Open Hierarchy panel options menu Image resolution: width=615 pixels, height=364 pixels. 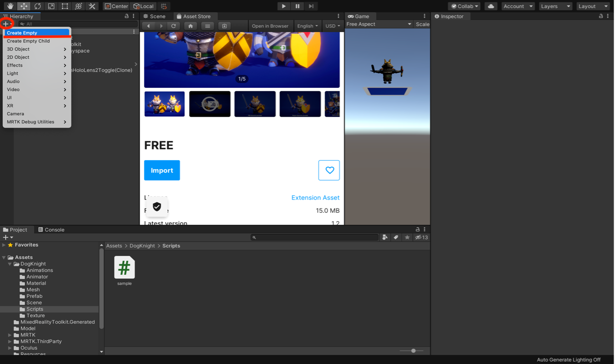pos(134,16)
